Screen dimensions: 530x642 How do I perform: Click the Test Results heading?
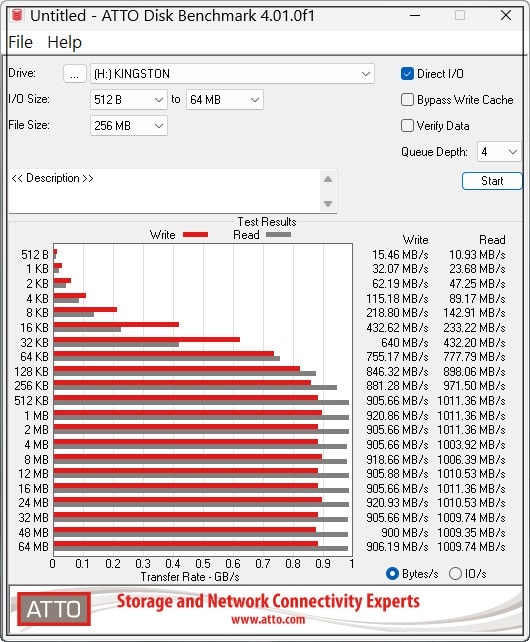click(x=267, y=222)
